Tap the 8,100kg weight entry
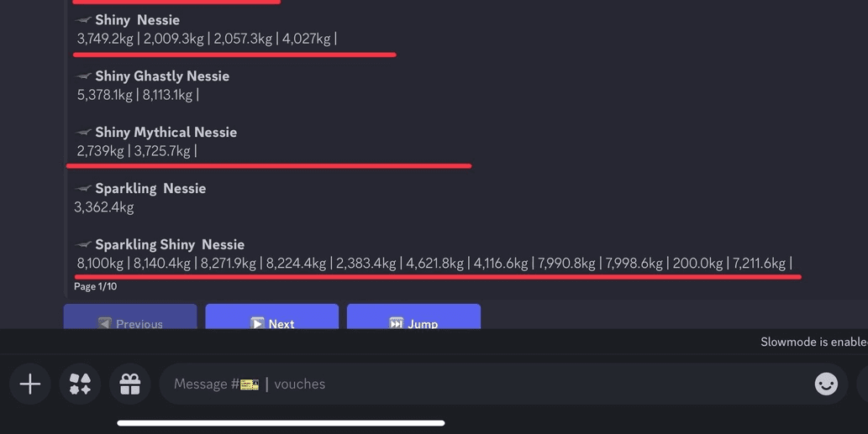The height and width of the screenshot is (434, 868). tap(100, 263)
